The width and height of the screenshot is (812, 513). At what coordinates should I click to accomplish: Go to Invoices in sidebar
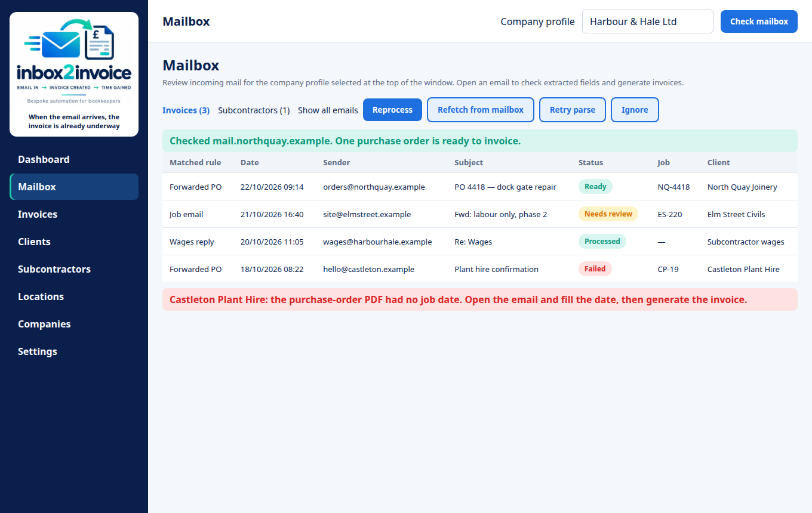pyautogui.click(x=74, y=214)
